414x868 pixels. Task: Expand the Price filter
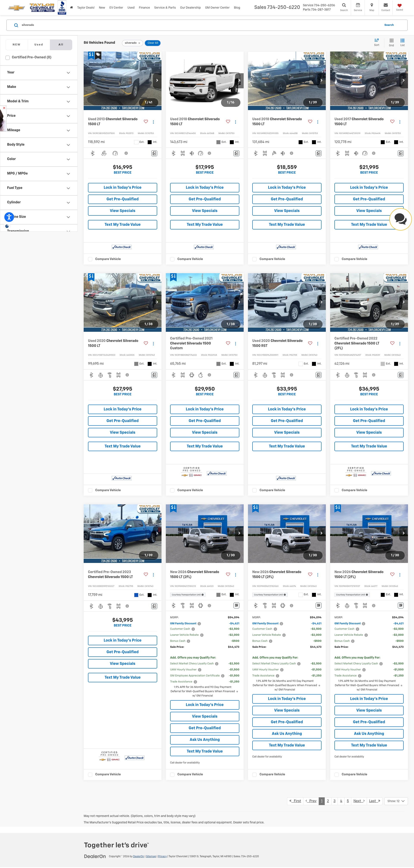click(39, 116)
